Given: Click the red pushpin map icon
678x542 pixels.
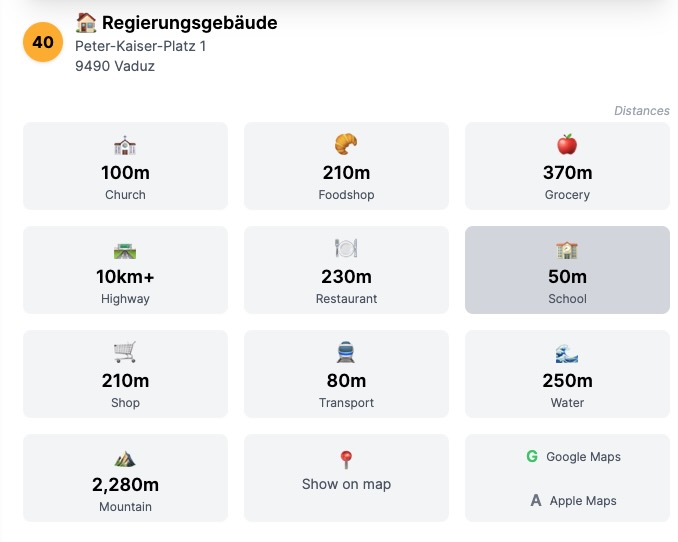Looking at the screenshot, I should 346,460.
